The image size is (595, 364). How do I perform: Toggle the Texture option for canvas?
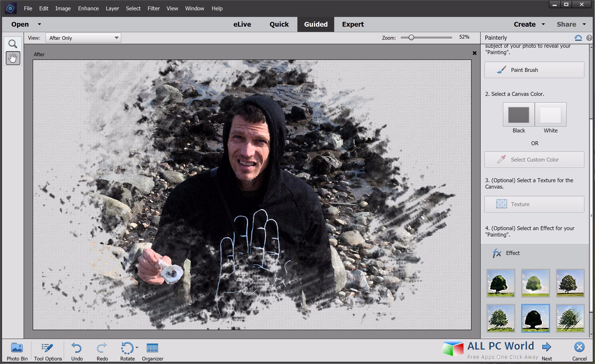coord(534,204)
